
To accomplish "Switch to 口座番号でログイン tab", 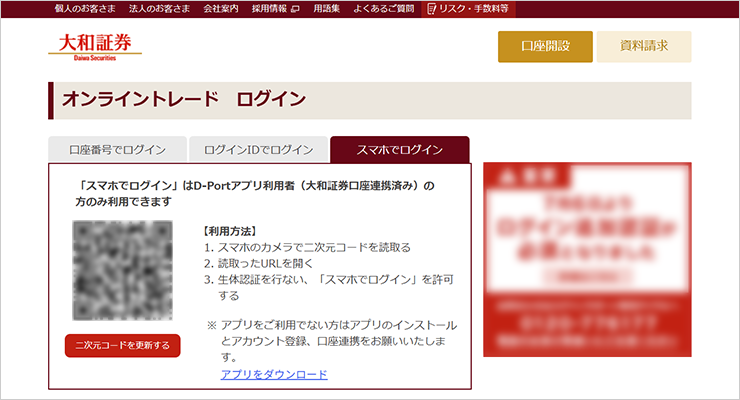I will point(118,150).
